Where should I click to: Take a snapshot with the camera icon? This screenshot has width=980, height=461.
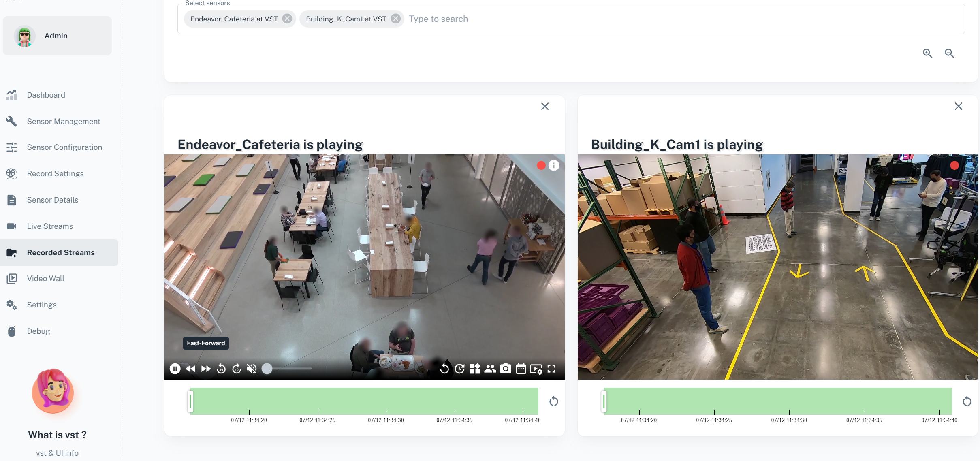[x=506, y=369]
